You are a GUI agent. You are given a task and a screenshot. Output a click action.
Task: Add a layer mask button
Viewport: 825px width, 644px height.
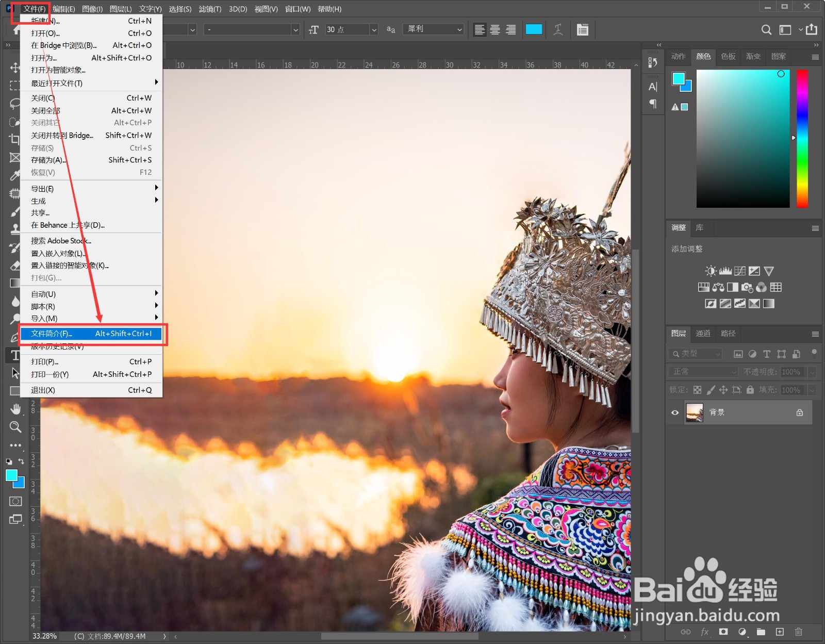pyautogui.click(x=723, y=632)
